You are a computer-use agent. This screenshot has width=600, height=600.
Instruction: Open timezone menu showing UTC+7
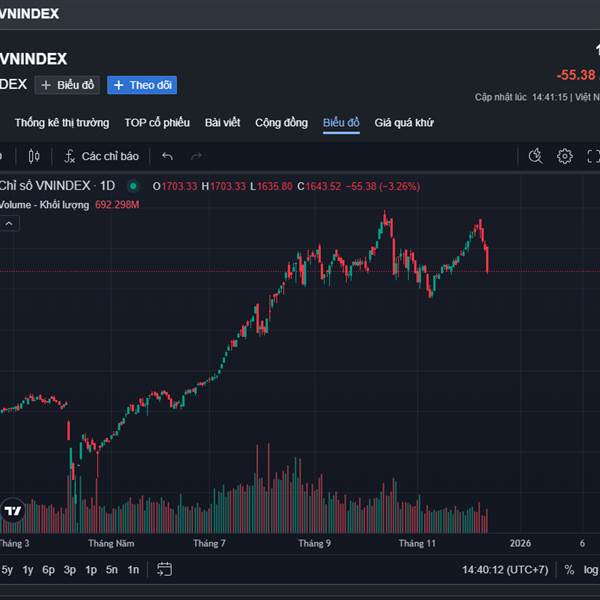click(x=505, y=570)
